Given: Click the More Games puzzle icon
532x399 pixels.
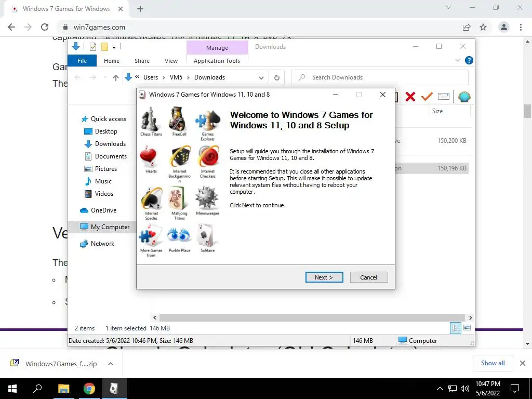Looking at the screenshot, I should point(151,236).
